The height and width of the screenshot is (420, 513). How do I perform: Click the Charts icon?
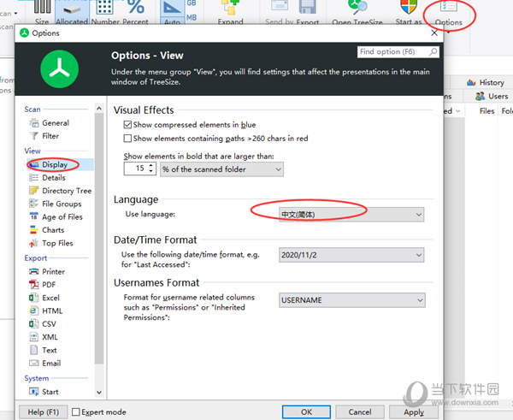pos(33,230)
